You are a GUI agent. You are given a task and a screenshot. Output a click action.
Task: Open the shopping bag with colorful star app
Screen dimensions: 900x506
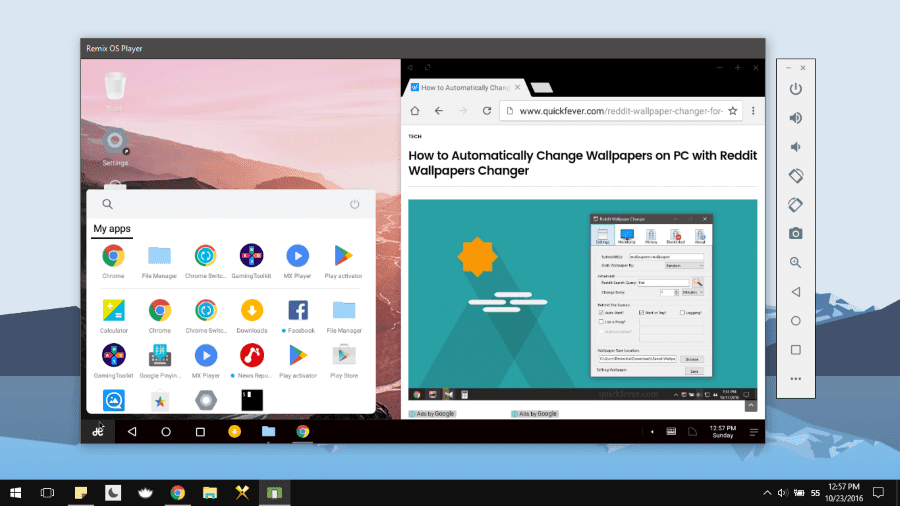pos(160,400)
